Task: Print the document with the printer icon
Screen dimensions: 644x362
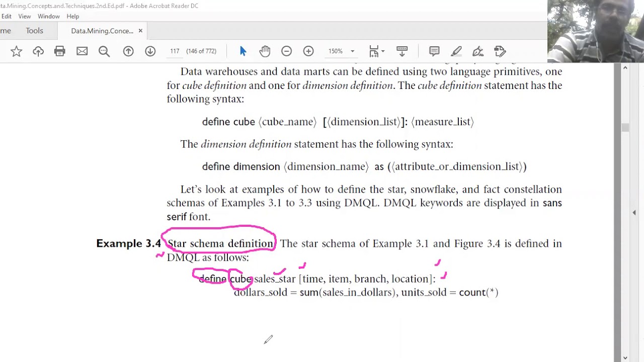Action: (60, 51)
